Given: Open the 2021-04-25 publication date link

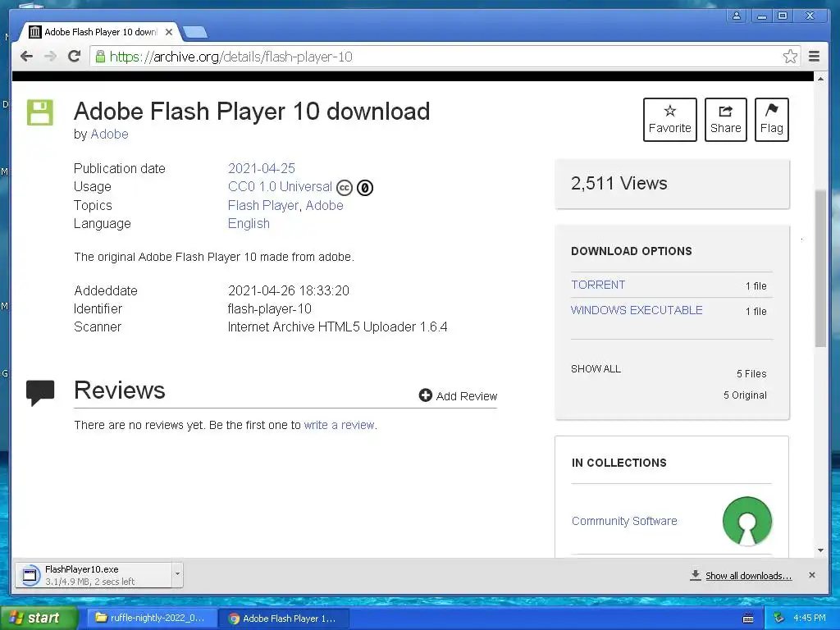Looking at the screenshot, I should point(262,168).
